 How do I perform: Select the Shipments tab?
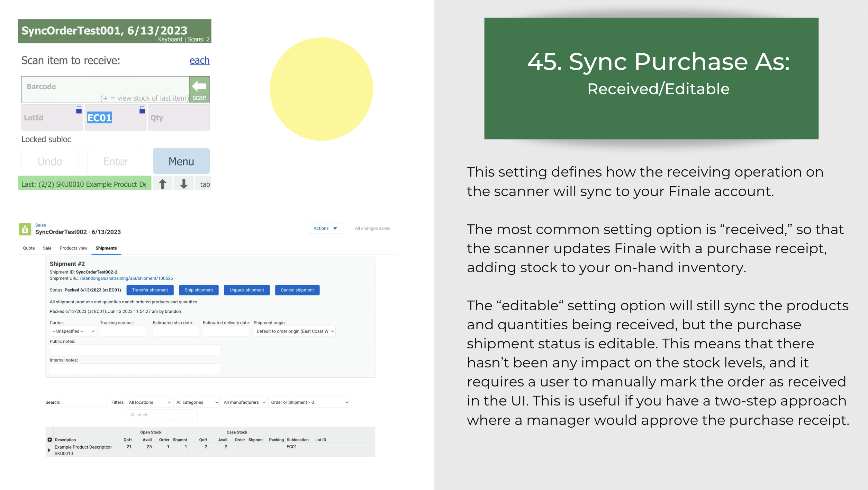point(106,248)
